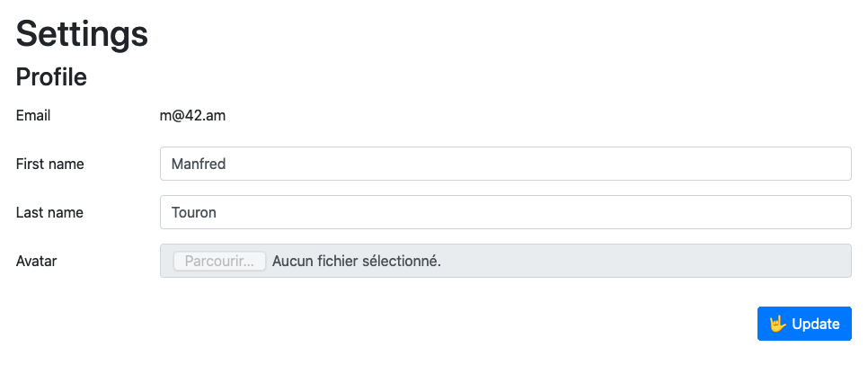
Task: Open the file picker via Parcourir
Action: (219, 262)
